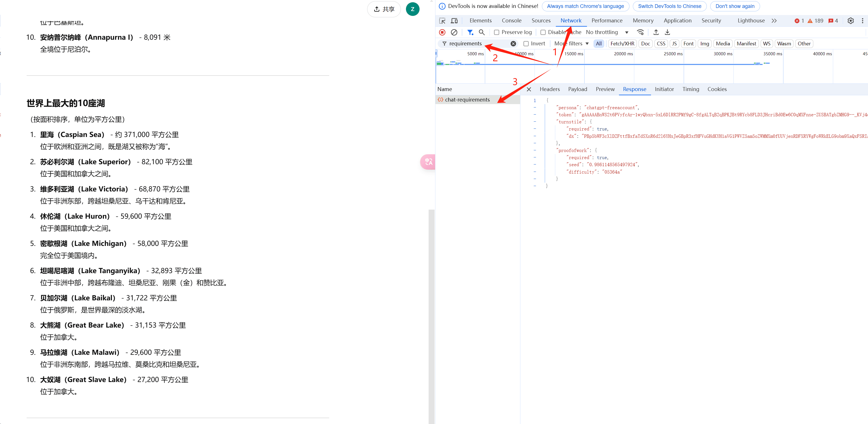Close the request details panel

point(529,89)
